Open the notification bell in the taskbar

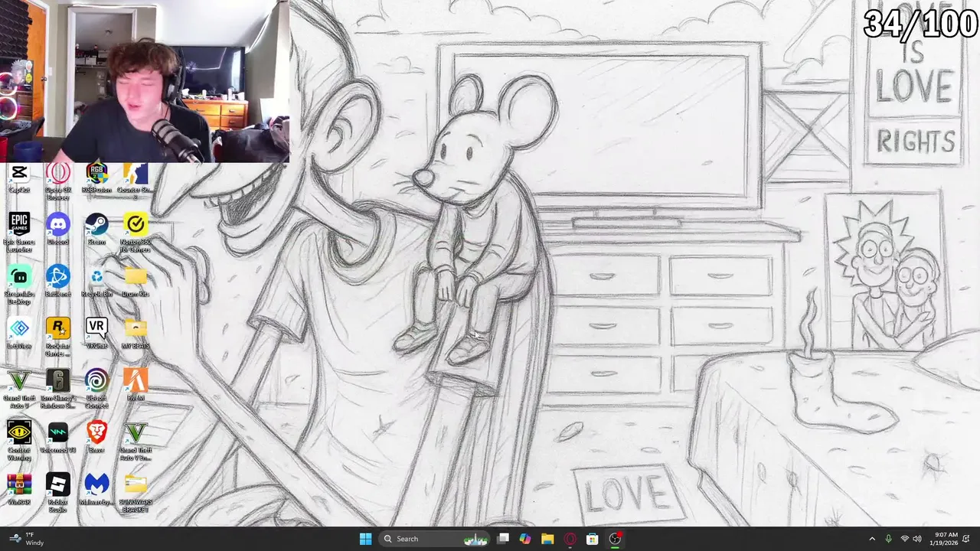point(967,539)
